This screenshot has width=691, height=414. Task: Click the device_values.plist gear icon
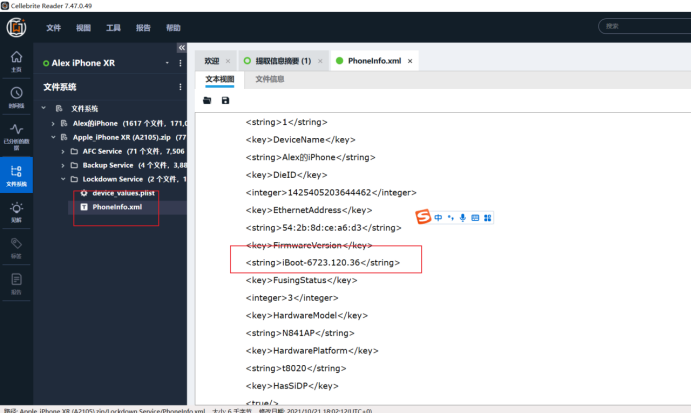click(x=84, y=193)
